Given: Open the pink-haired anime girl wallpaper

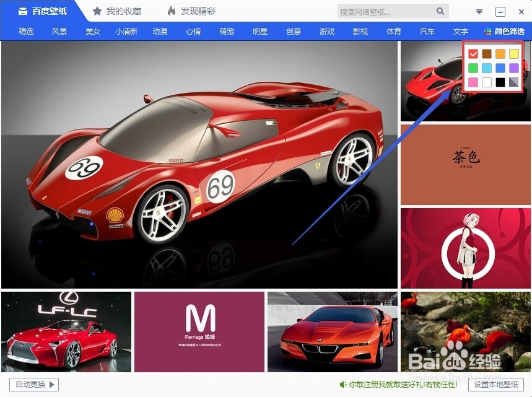Looking at the screenshot, I should tap(466, 248).
